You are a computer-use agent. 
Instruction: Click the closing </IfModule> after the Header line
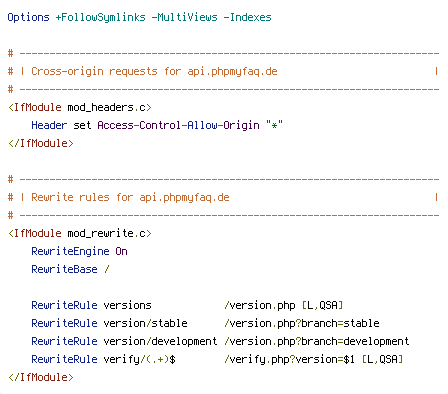click(41, 143)
